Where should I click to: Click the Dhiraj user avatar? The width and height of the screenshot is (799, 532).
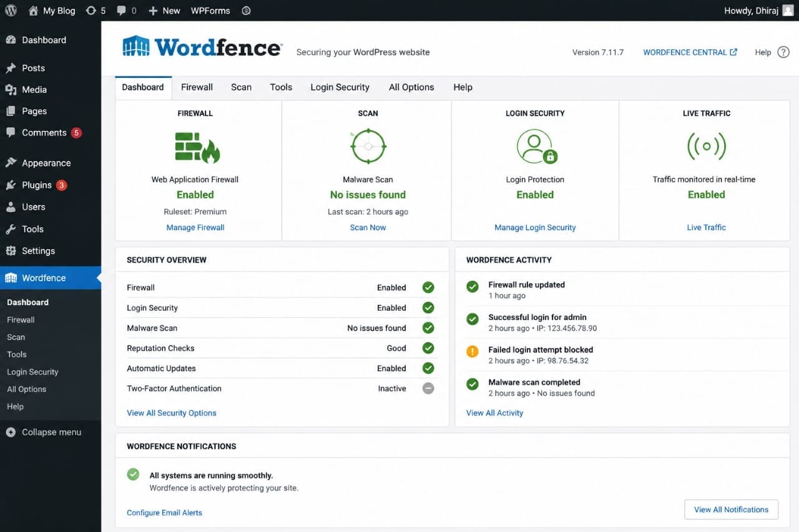tap(788, 11)
